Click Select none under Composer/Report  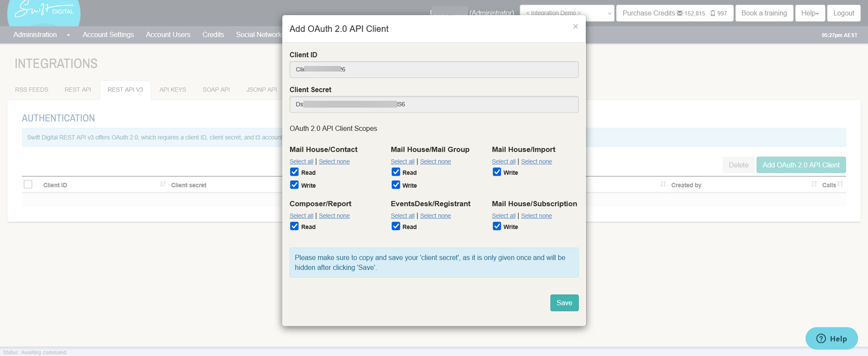point(334,216)
